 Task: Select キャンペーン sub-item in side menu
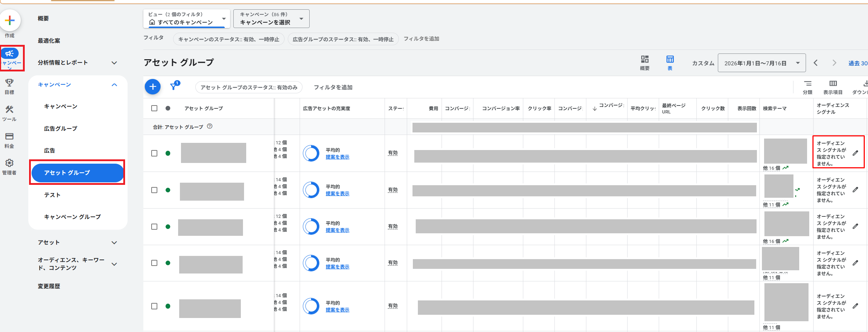(61, 106)
